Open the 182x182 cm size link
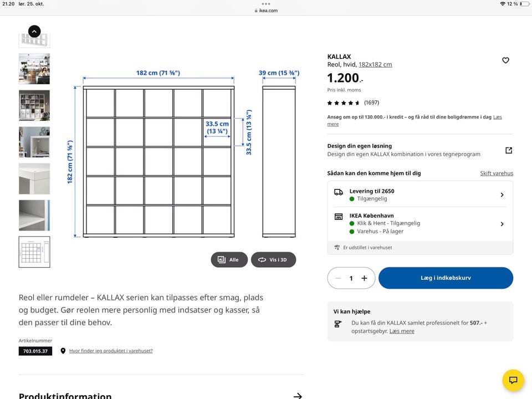This screenshot has height=399, width=532. pyautogui.click(x=375, y=64)
